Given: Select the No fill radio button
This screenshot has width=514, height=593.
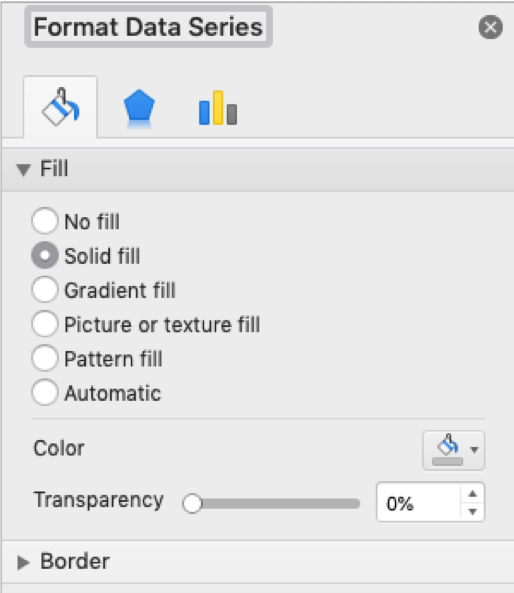Looking at the screenshot, I should (x=45, y=221).
